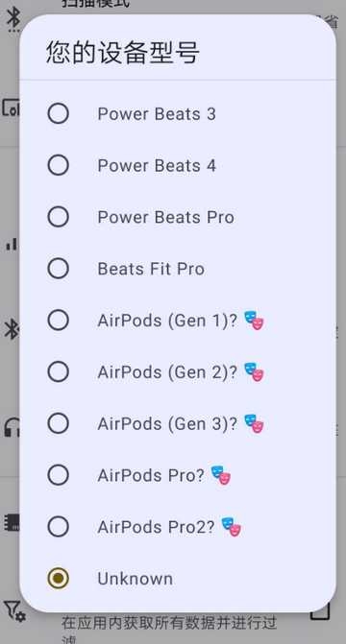Select the Power Beats 3 radio button
The height and width of the screenshot is (644, 346).
pos(58,114)
